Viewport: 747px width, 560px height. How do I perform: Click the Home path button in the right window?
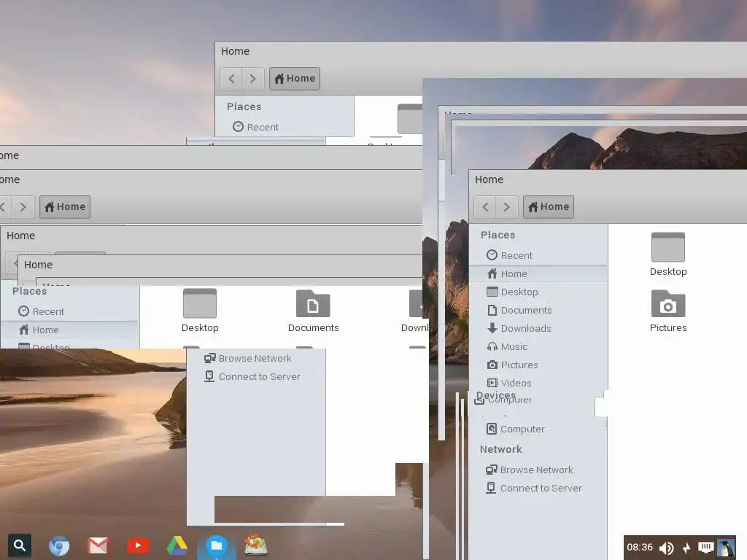(549, 207)
